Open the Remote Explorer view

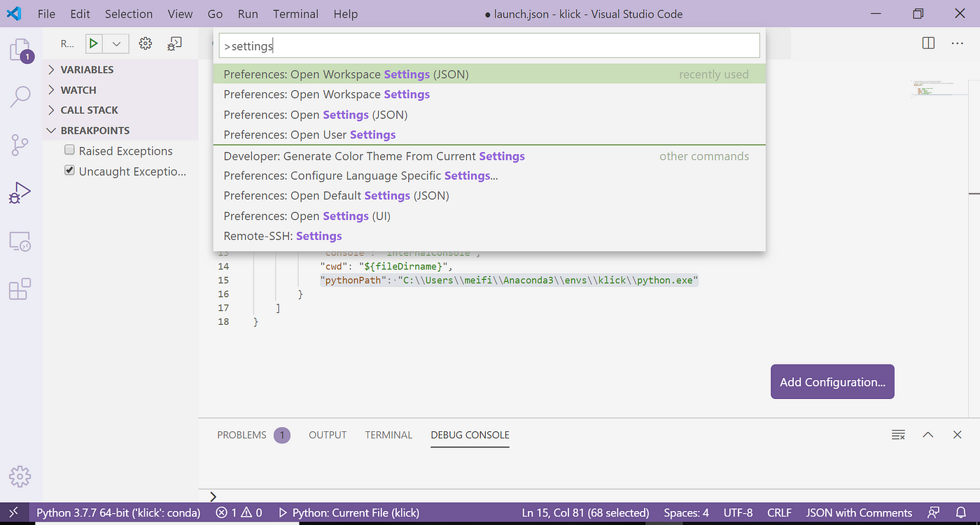coord(20,241)
